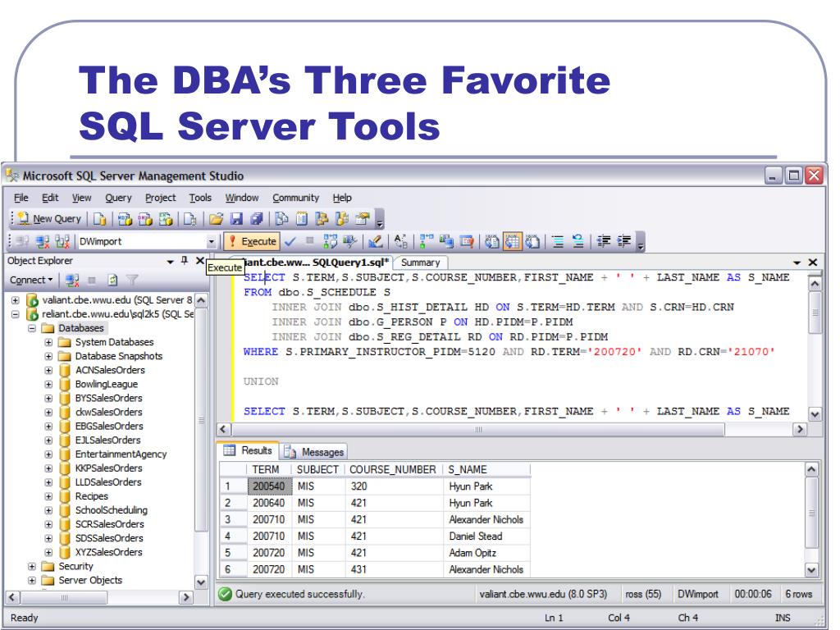Expand the Security folder
This screenshot has width=840, height=630.
tap(32, 566)
